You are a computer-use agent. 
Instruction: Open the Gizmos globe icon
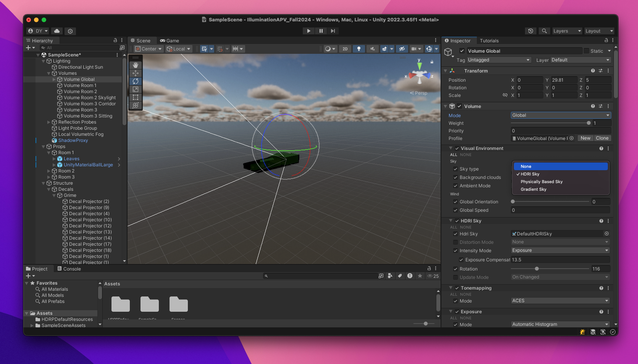[x=429, y=49]
